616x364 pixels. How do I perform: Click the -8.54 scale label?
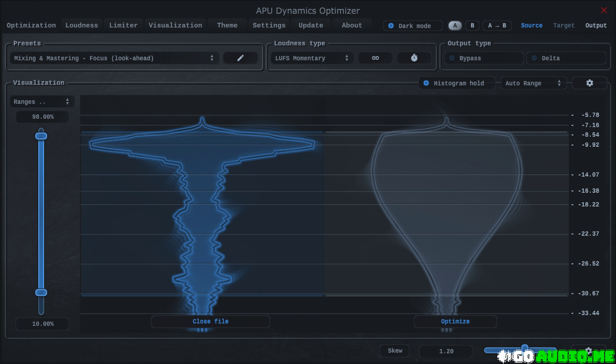pyautogui.click(x=590, y=135)
